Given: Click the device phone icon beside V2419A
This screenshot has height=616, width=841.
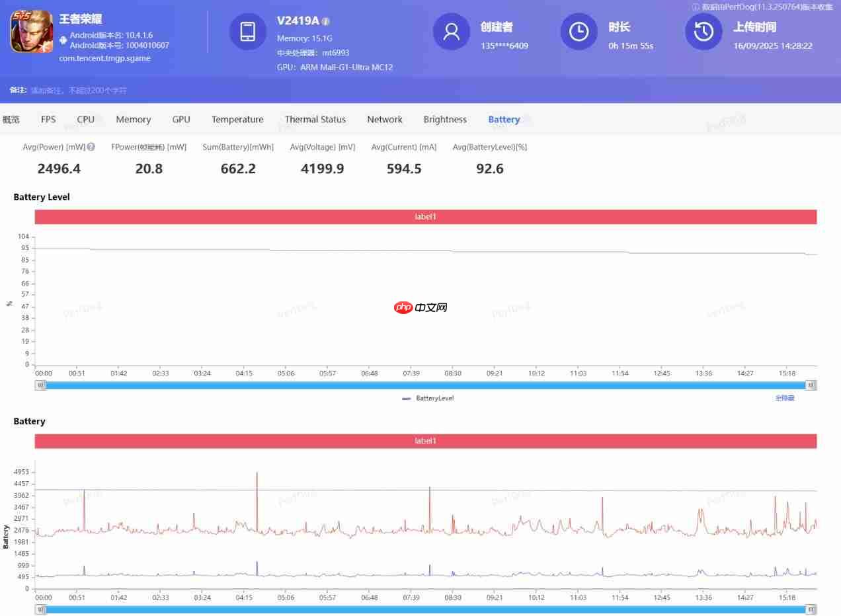Looking at the screenshot, I should tap(248, 31).
